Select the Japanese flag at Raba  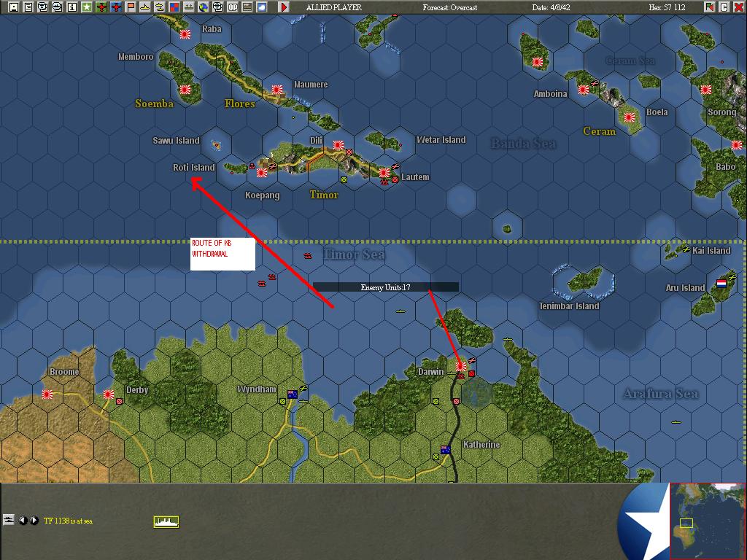[185, 34]
